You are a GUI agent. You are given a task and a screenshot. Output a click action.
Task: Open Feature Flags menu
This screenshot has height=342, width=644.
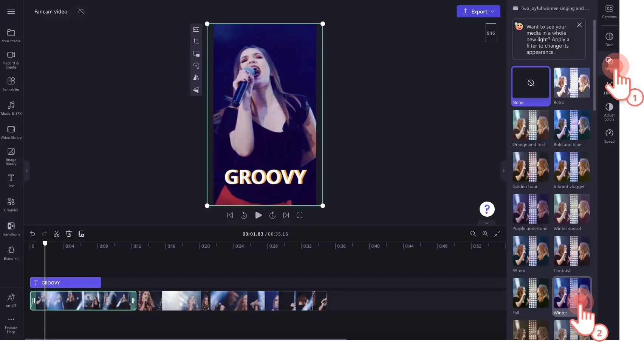click(11, 325)
